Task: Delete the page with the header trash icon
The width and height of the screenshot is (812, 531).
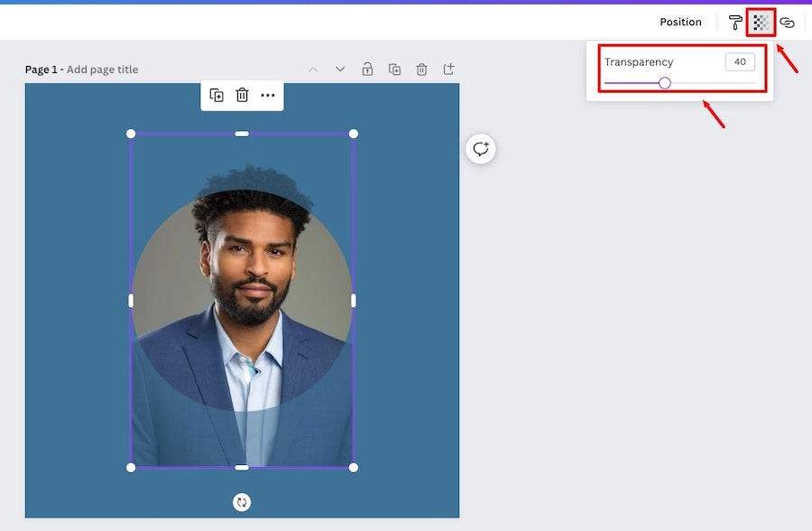Action: tap(421, 69)
